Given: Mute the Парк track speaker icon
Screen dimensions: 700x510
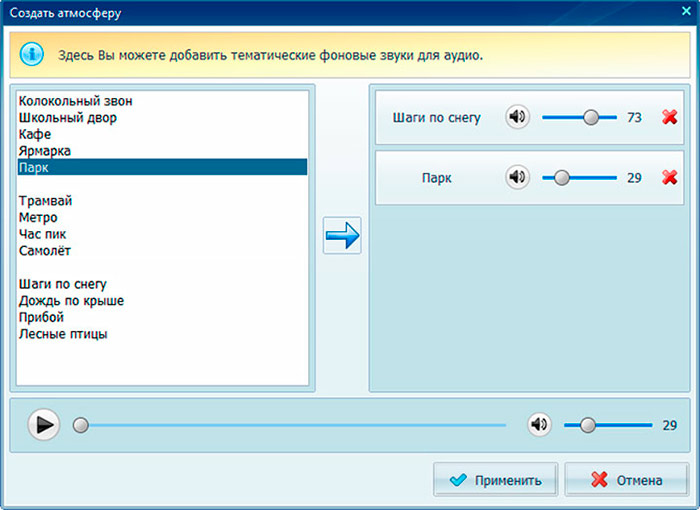Looking at the screenshot, I should coord(517,177).
